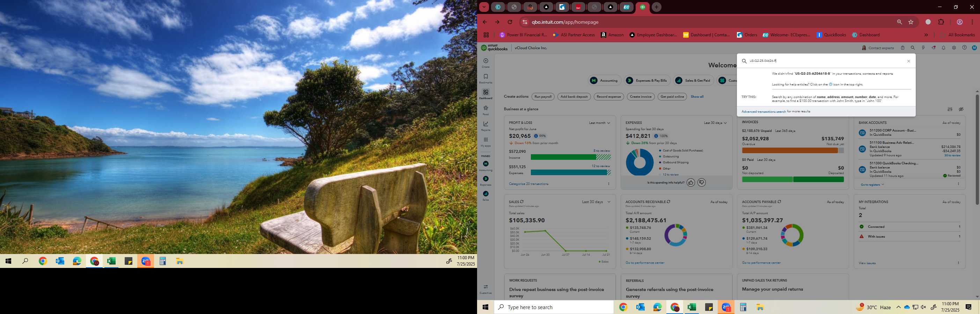This screenshot has height=314, width=980.
Task: Open Bank Accounts widget kebab menu
Action: (958, 184)
